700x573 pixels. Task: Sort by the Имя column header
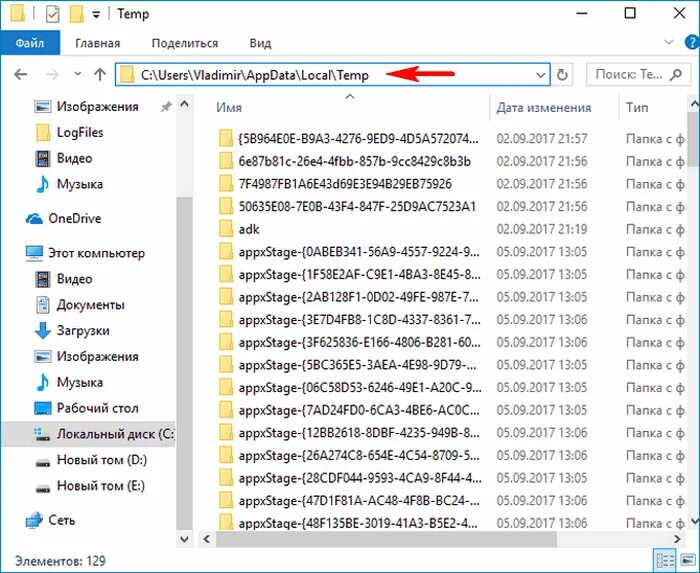click(x=229, y=108)
